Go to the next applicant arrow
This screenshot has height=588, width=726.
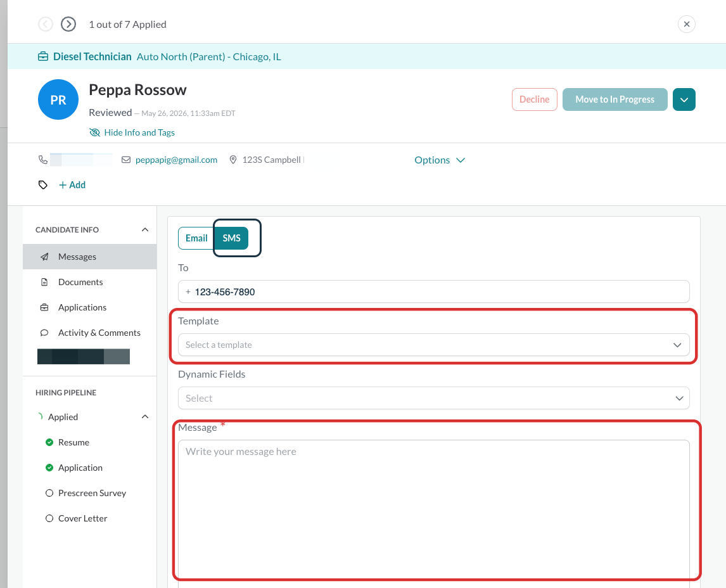coord(68,24)
